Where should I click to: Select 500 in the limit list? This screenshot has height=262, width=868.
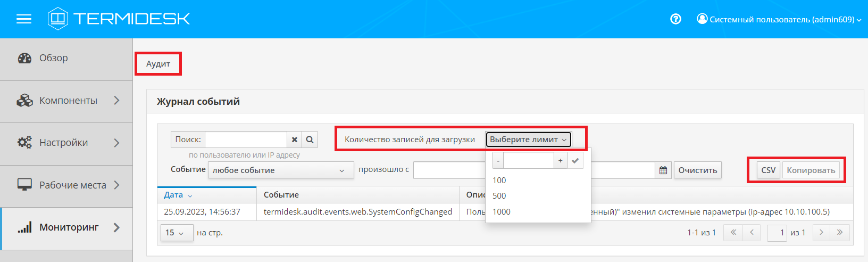tap(499, 196)
